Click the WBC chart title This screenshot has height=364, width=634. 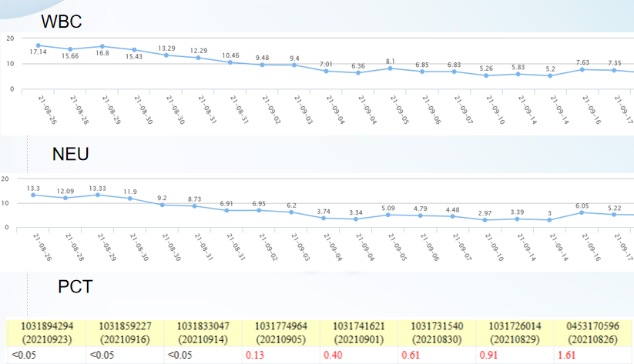pos(62,22)
